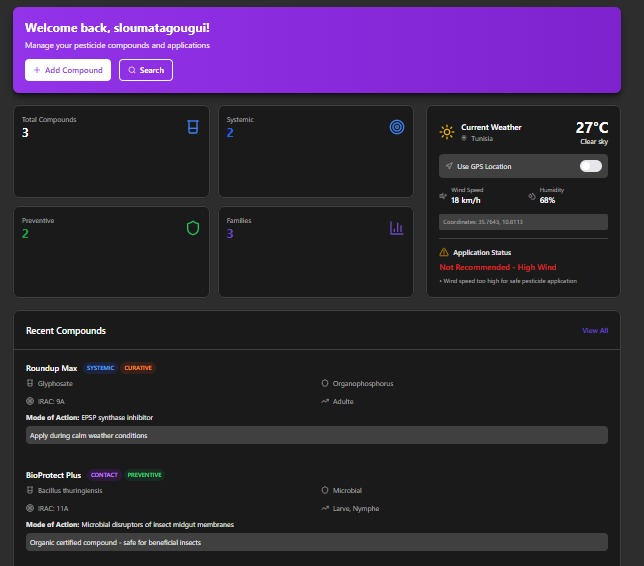The image size is (644, 566).
Task: Click 'Apply during calm weather conditions' note
Action: tap(317, 435)
